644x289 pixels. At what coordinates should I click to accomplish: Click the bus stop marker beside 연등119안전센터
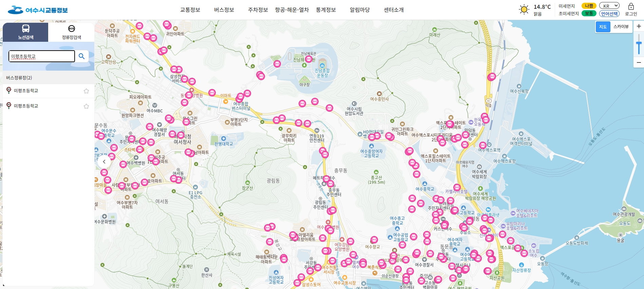coord(307,124)
